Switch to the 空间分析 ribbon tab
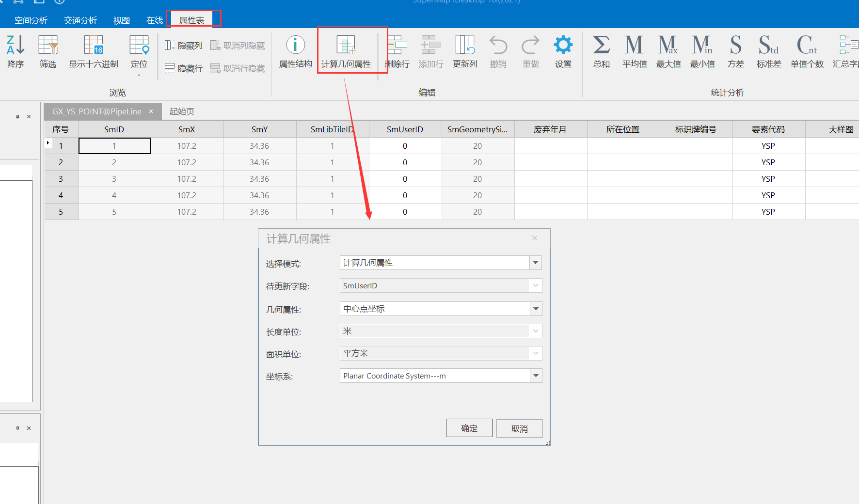 pyautogui.click(x=31, y=20)
